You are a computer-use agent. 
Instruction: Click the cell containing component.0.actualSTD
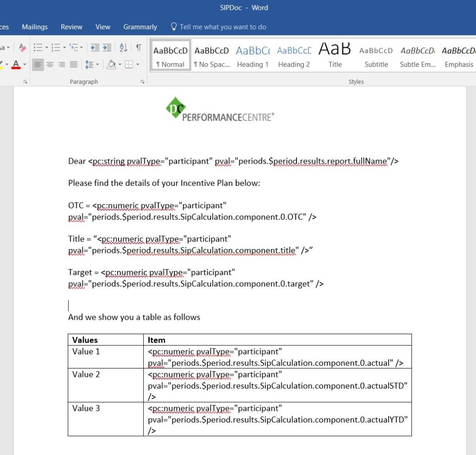point(278,385)
